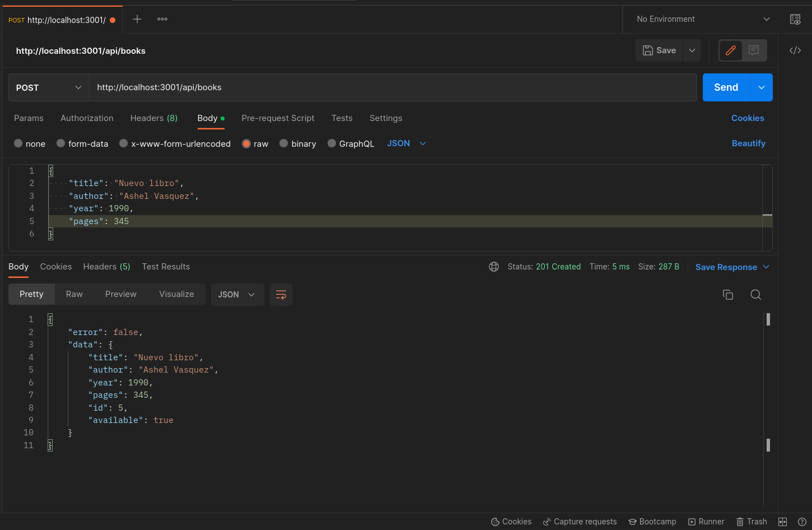Open the POST method dropdown
This screenshot has width=812, height=530.
pos(49,87)
